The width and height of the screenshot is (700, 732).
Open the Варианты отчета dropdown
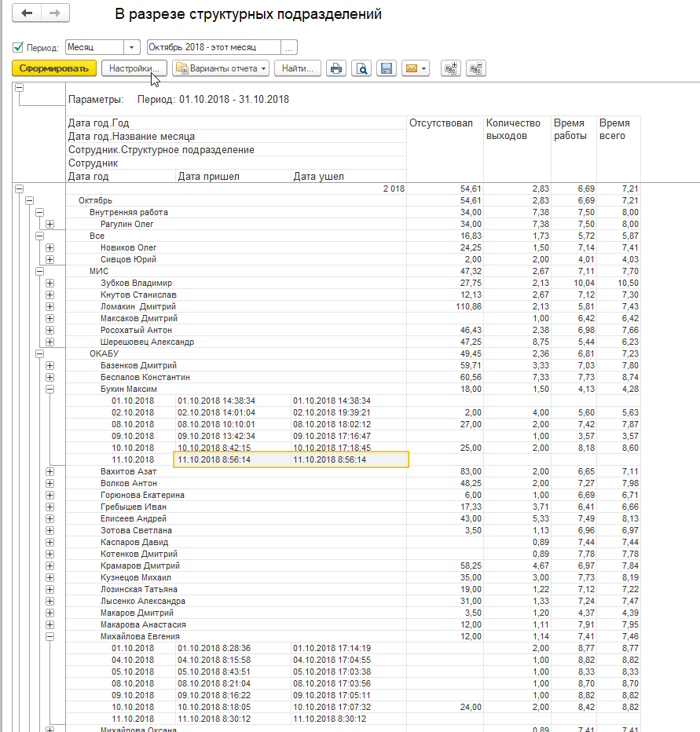221,68
